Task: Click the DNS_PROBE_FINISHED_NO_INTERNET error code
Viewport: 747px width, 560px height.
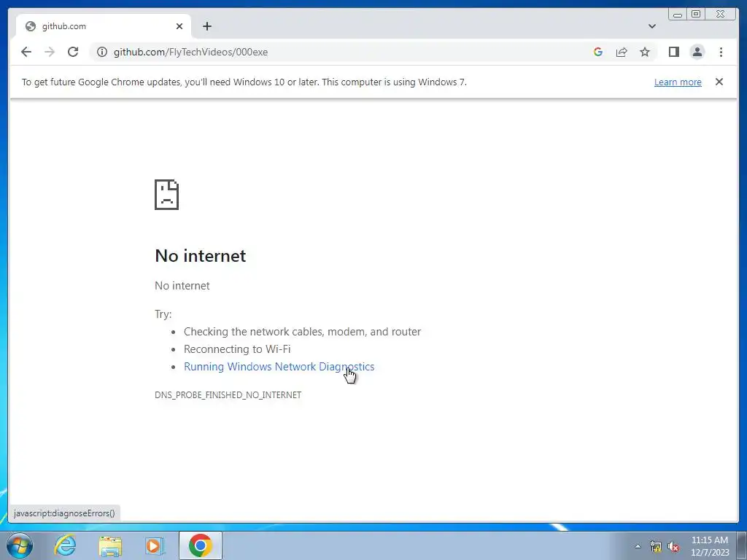Action: (x=228, y=394)
